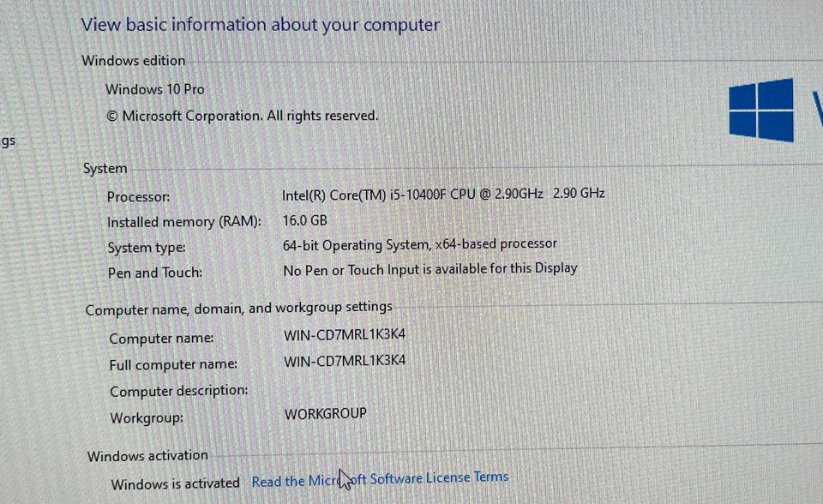
Task: Select the Full computer name value
Action: pos(345,361)
